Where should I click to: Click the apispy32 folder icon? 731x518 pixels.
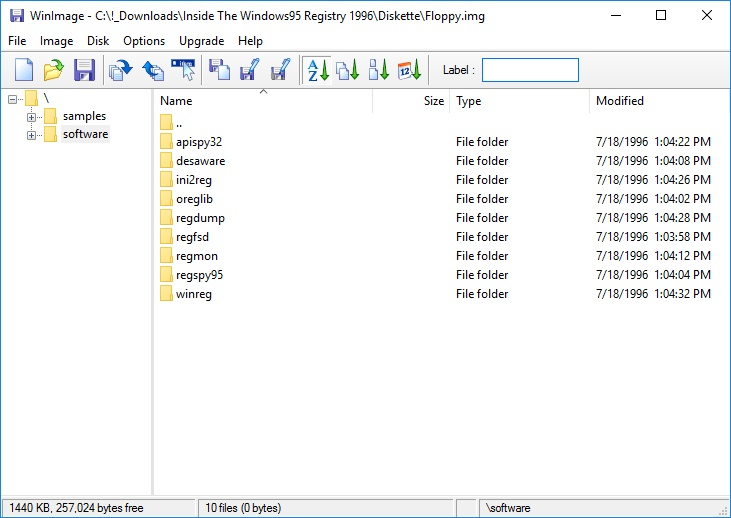click(166, 141)
